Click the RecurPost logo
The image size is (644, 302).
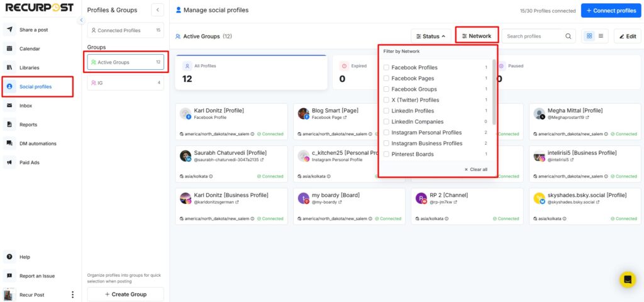coord(40,8)
